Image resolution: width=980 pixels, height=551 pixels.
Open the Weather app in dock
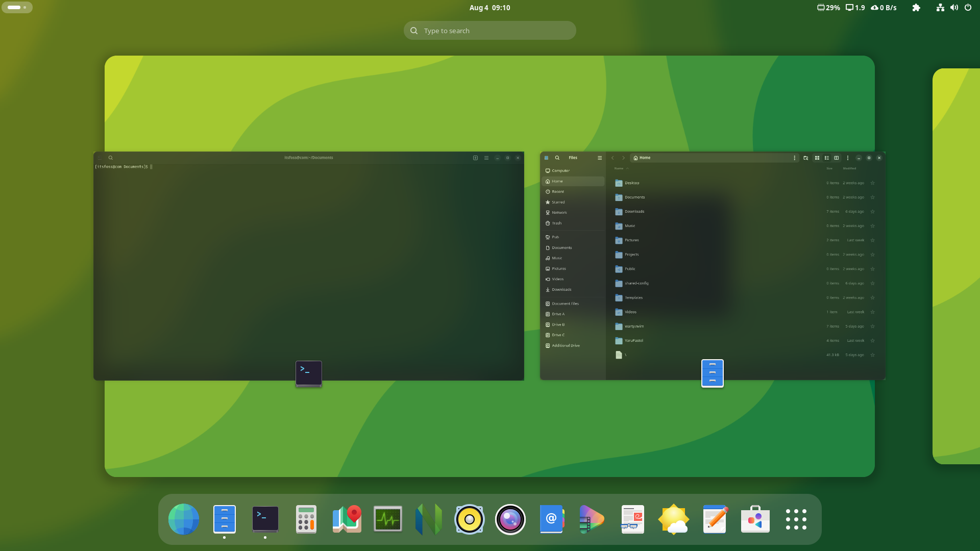coord(674,519)
